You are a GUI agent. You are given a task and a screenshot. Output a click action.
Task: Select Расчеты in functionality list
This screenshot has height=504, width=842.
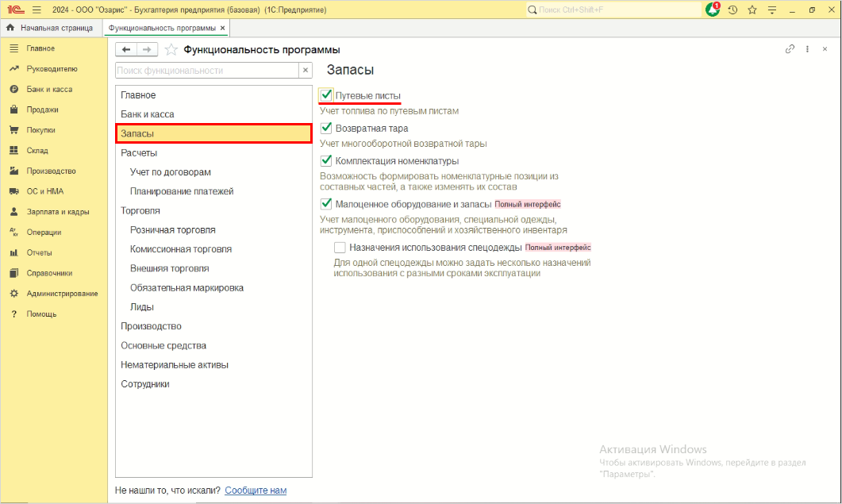pyautogui.click(x=213, y=153)
